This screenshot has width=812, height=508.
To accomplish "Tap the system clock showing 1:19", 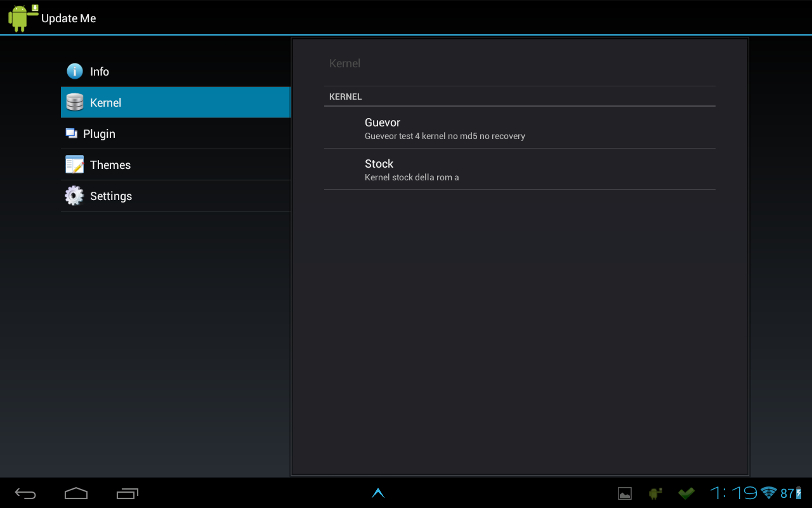I will pos(733,493).
